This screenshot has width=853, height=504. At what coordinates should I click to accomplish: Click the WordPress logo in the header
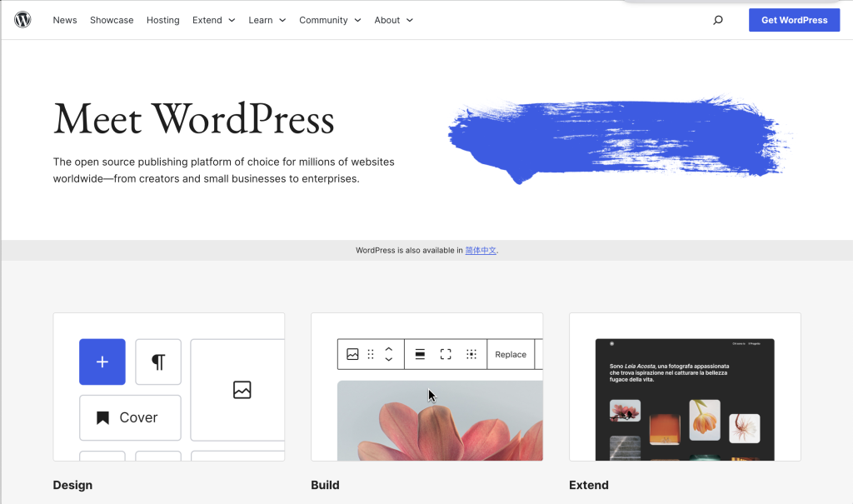click(22, 20)
